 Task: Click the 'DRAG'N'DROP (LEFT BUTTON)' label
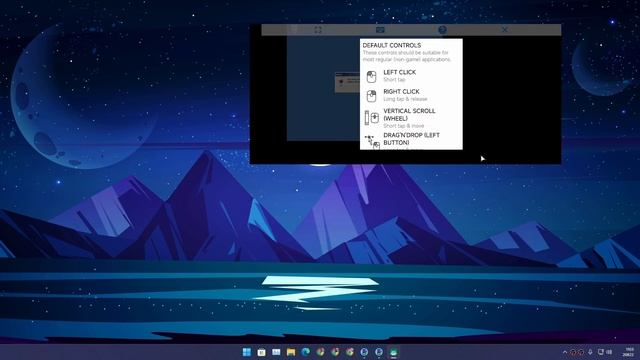point(411,139)
